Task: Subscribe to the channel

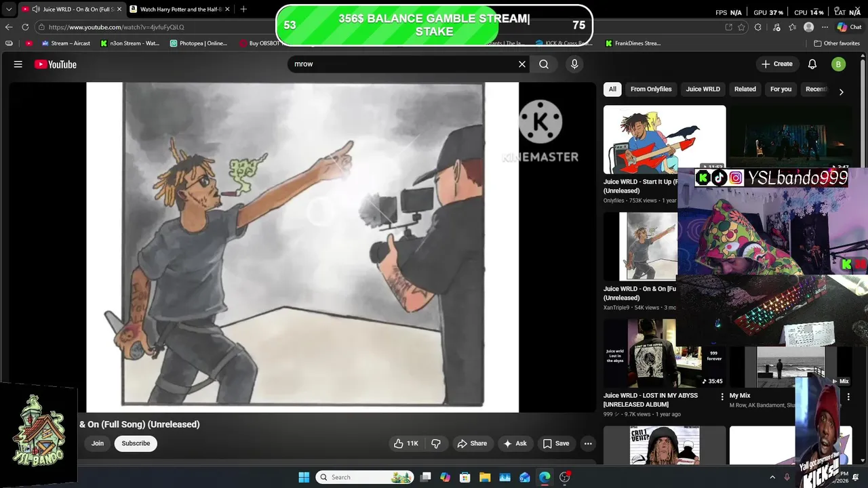Action: [136, 443]
